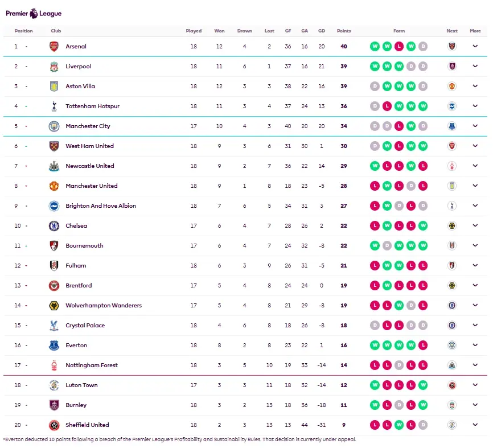Open the Brentford club link
493x448 pixels.
coord(79,285)
